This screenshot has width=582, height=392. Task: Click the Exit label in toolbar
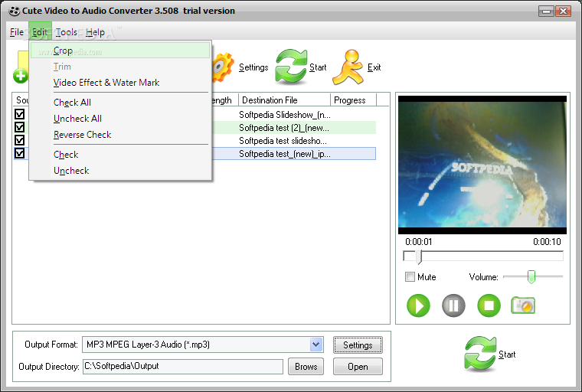pyautogui.click(x=374, y=67)
